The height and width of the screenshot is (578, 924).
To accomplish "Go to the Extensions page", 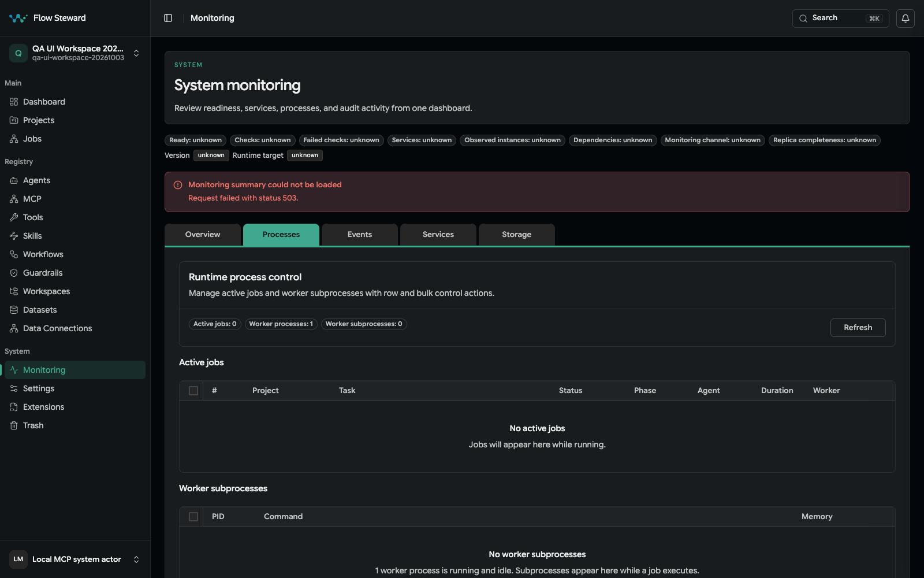I will (75, 407).
